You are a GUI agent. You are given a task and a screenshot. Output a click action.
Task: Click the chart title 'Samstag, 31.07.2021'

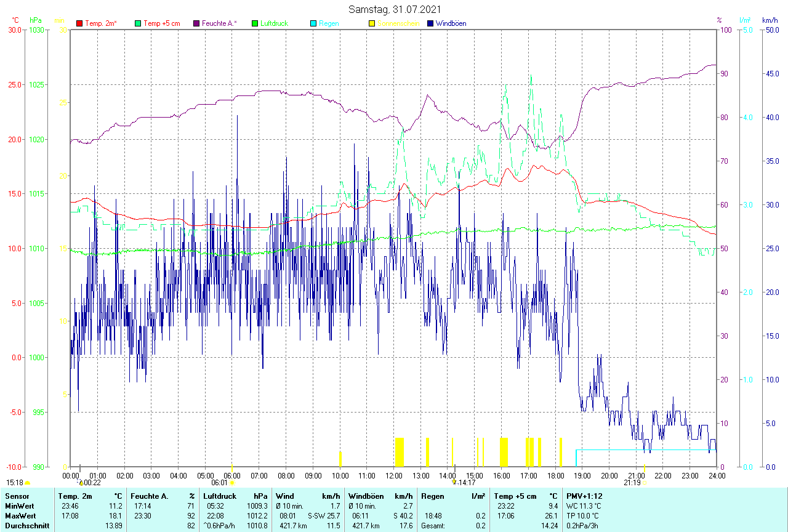click(393, 9)
